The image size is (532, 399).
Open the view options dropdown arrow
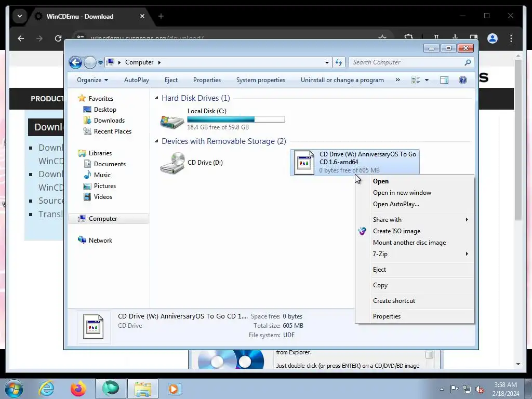pyautogui.click(x=427, y=80)
